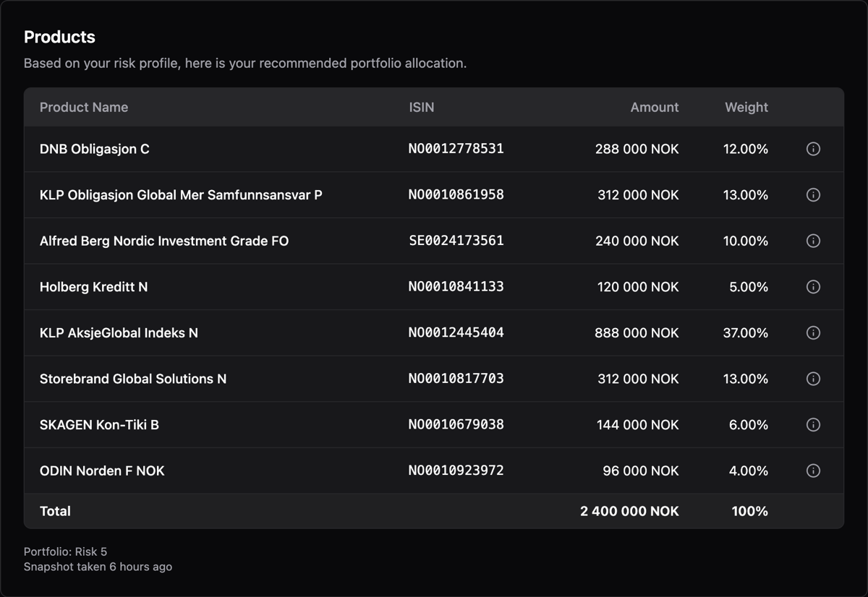Click ISIN NO0010861958
Image resolution: width=868 pixels, height=597 pixels.
point(456,194)
